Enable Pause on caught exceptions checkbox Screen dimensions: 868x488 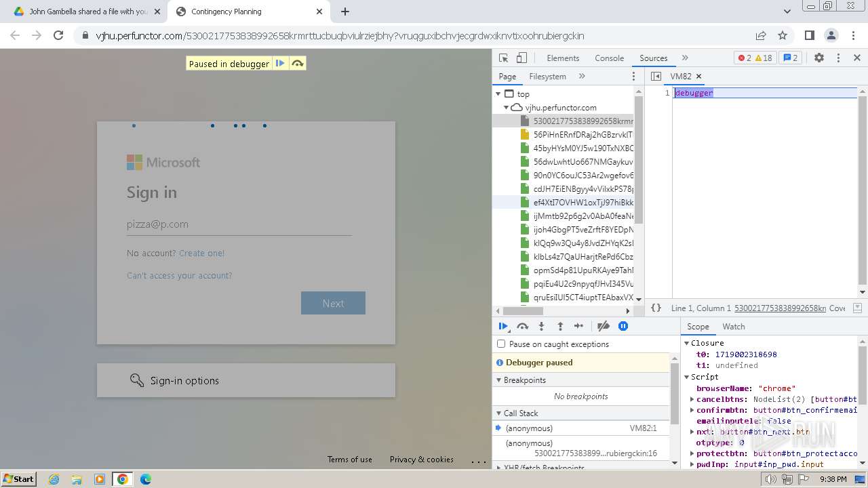pyautogui.click(x=501, y=344)
